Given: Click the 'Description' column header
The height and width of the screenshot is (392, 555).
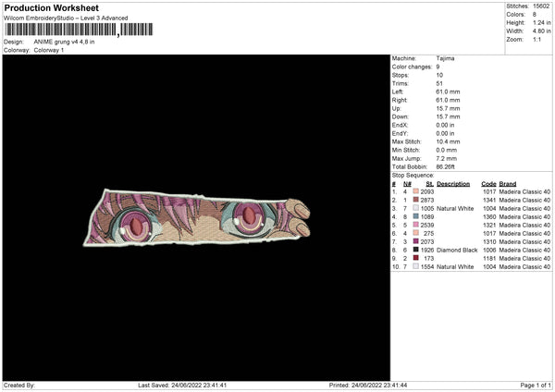Looking at the screenshot, I should 453,184.
